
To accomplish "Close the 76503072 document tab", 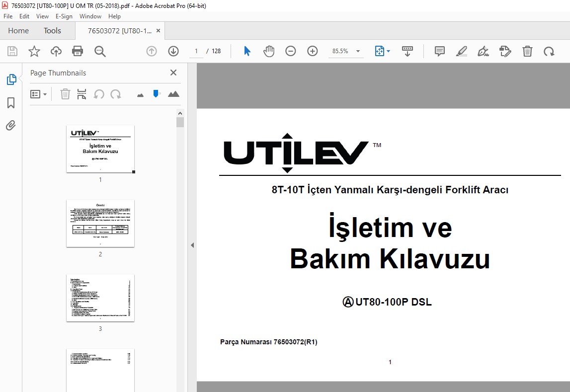I will 158,31.
